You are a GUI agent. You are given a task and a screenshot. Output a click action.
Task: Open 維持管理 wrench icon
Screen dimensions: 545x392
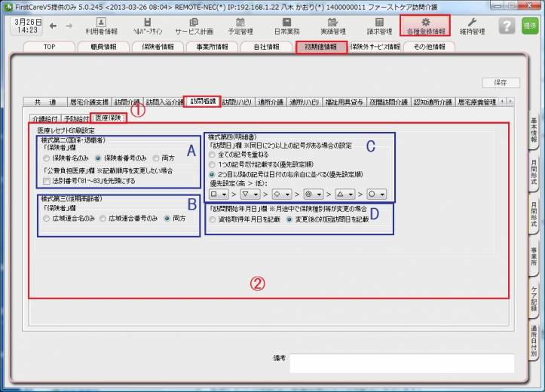pos(472,26)
